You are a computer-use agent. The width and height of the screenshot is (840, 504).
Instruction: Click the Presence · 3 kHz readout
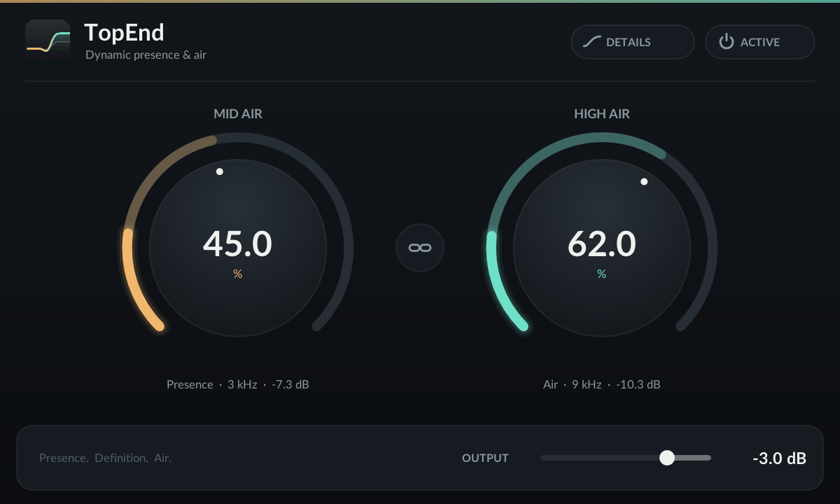238,384
